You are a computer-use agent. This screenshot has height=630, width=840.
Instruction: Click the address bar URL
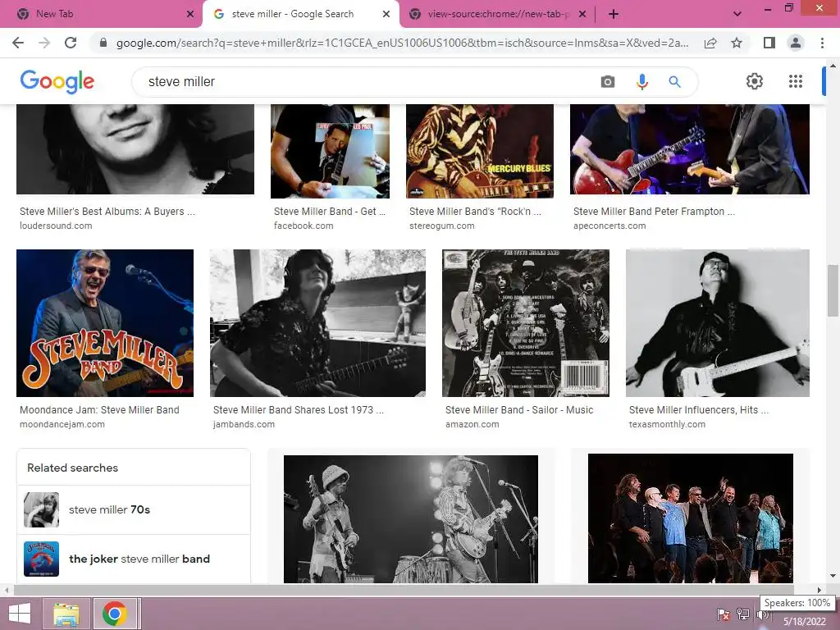[402, 43]
